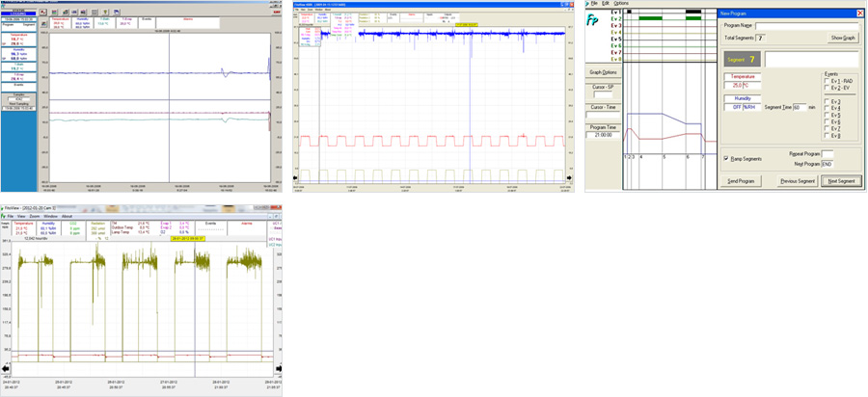Image resolution: width=868 pixels, height=397 pixels.
Task: Open the View menu in FitoView 2012 window
Action: (x=21, y=216)
